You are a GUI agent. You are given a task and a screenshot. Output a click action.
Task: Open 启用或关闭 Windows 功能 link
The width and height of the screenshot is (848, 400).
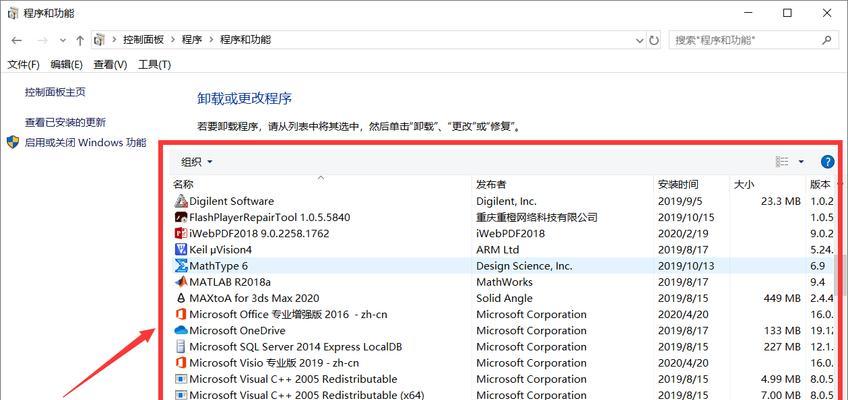85,143
